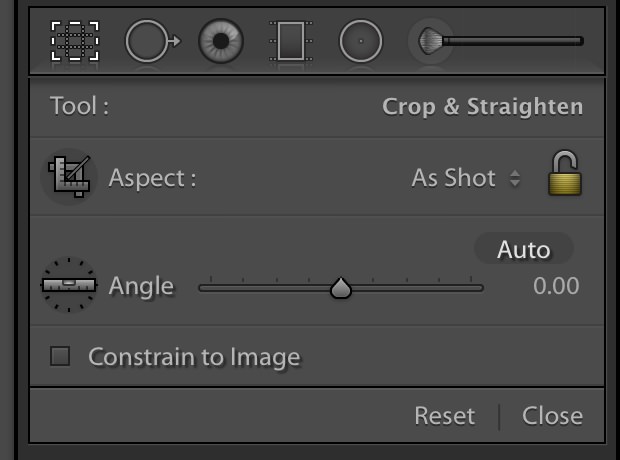Select the Crop Overlay tool icon
The image size is (620, 460).
(x=75, y=41)
